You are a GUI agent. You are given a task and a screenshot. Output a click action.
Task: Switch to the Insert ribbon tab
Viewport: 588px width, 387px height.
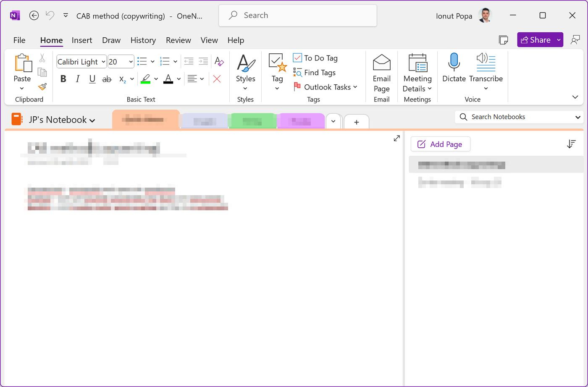pyautogui.click(x=82, y=40)
